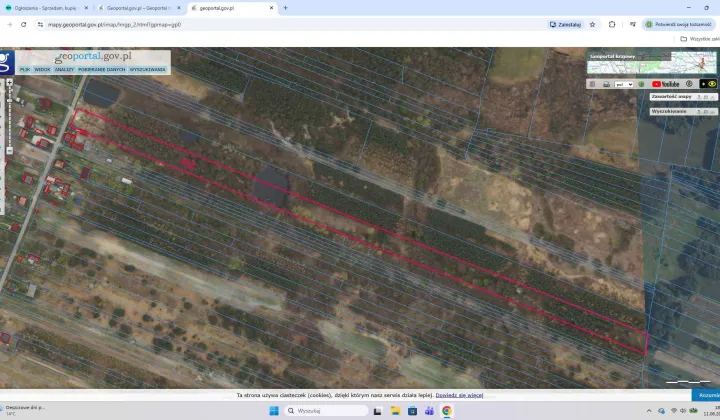Click help icon on Wyszukiwanie panel
The image size is (720, 420).
pyautogui.click(x=699, y=112)
